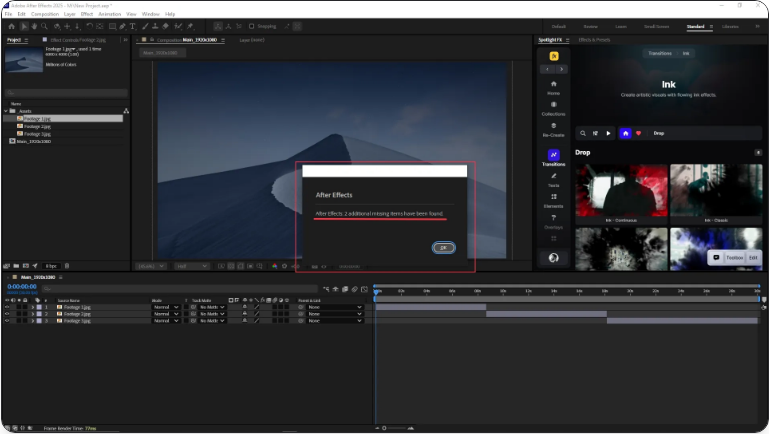Select the Type tool in toolbar
769x434 pixels.
pos(132,26)
